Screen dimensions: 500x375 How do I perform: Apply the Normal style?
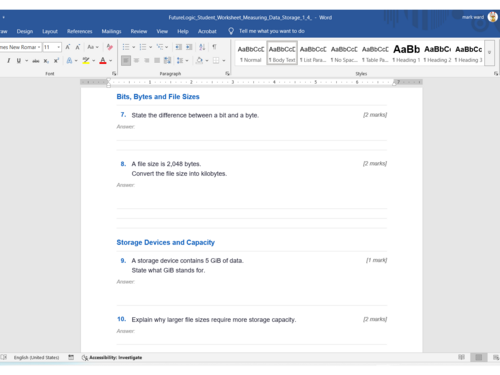tap(251, 53)
